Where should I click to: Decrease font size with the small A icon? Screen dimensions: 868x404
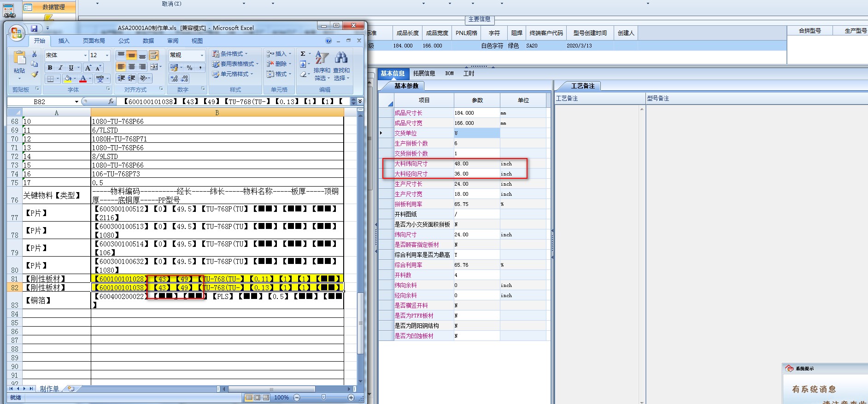click(x=98, y=68)
